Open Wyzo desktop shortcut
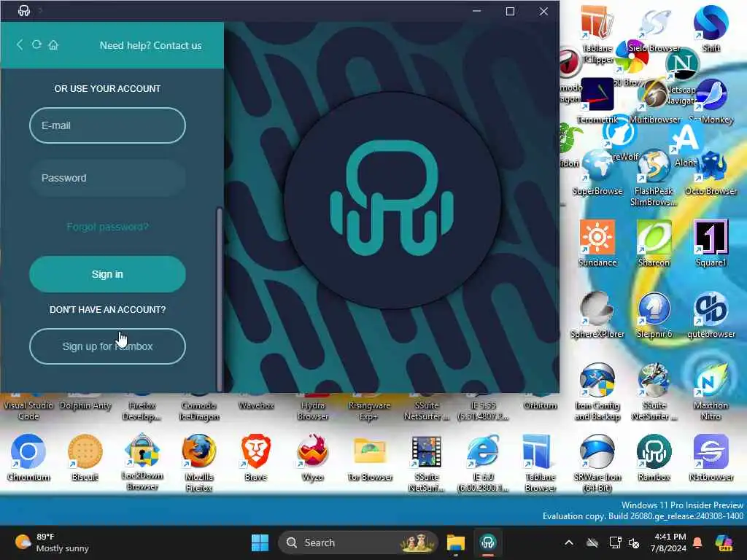The height and width of the screenshot is (560, 747). click(312, 457)
